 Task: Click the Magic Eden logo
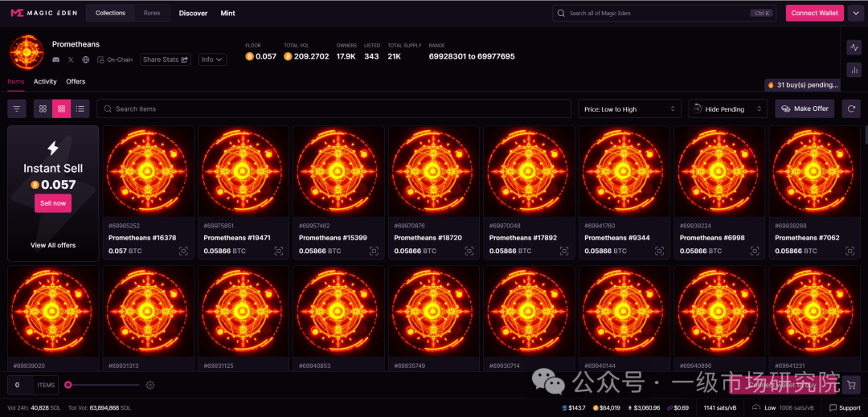pyautogui.click(x=43, y=13)
